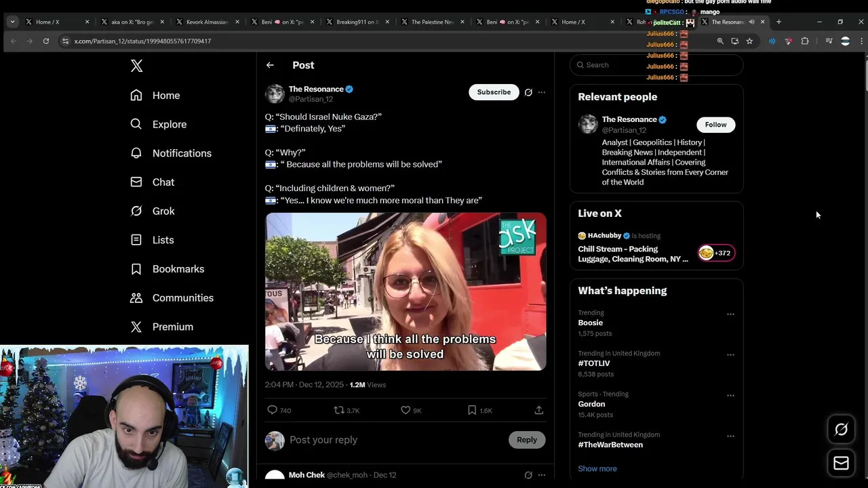Click the share icon on the post

(x=539, y=410)
